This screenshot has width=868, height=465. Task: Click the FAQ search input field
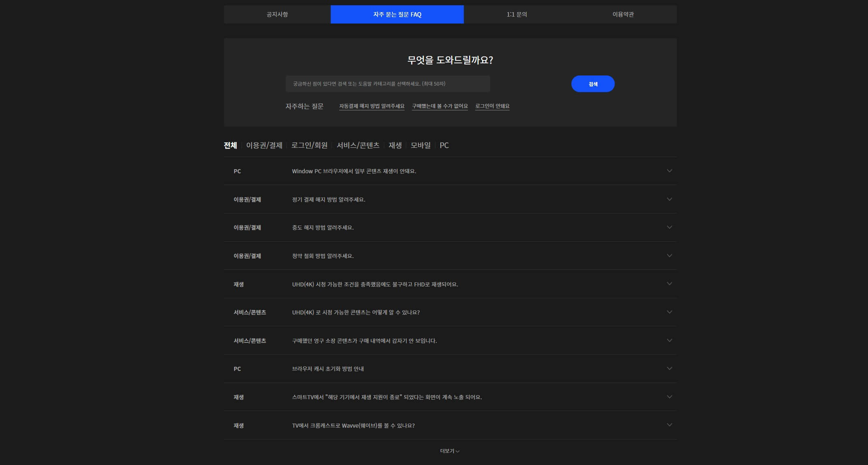click(x=388, y=84)
